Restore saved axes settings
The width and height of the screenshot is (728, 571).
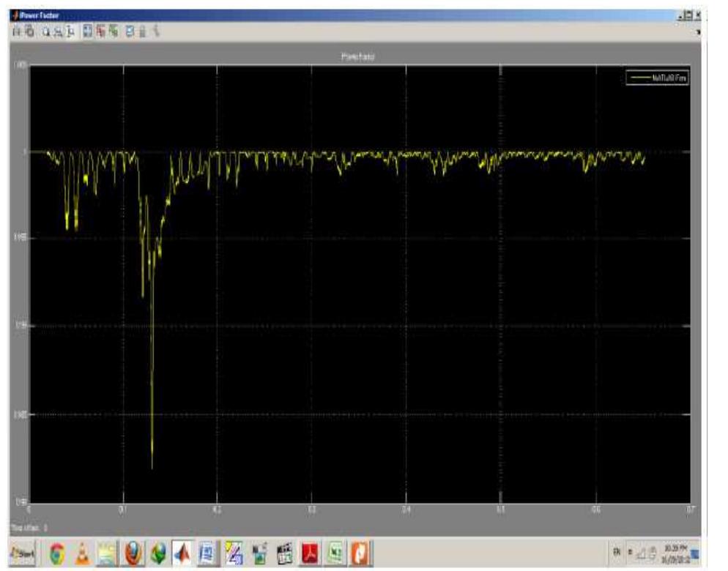coord(113,31)
